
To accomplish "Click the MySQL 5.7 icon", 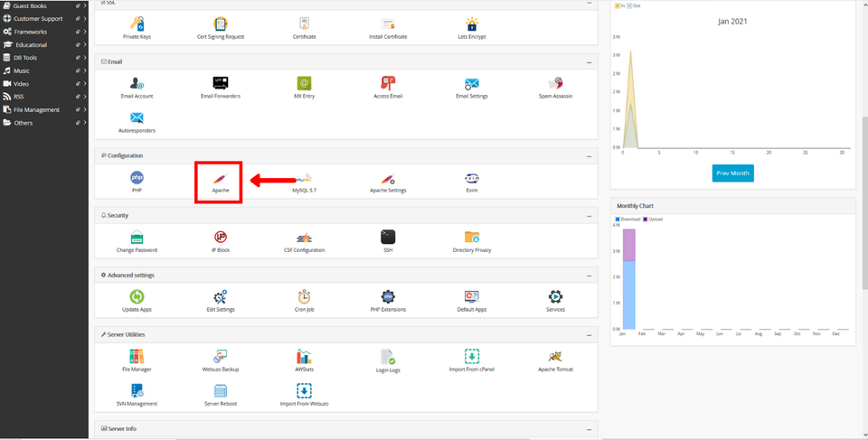I will [x=304, y=178].
